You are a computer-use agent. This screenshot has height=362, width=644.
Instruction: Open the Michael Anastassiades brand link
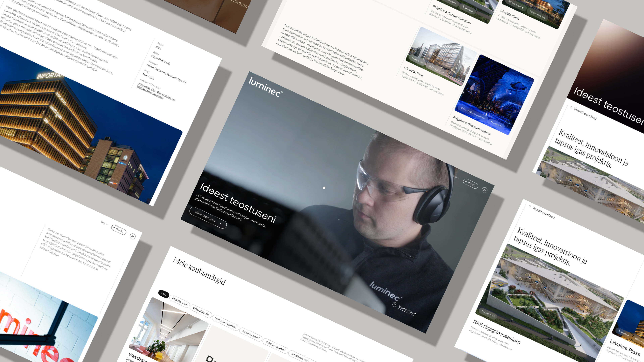150,92
